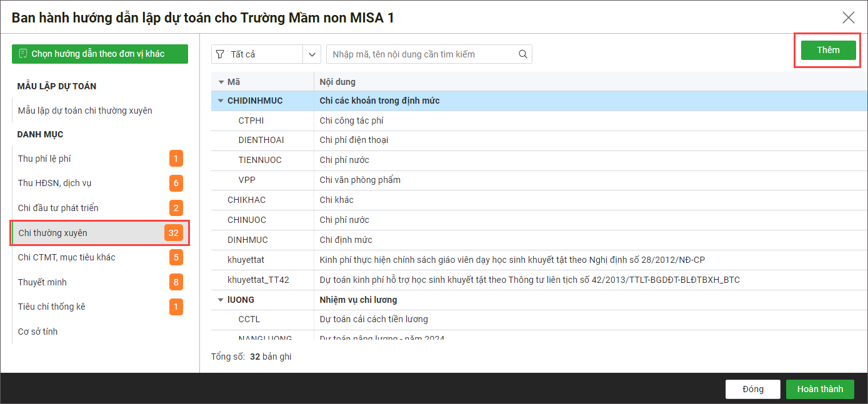
Task: Focus the search content input field
Action: click(422, 54)
